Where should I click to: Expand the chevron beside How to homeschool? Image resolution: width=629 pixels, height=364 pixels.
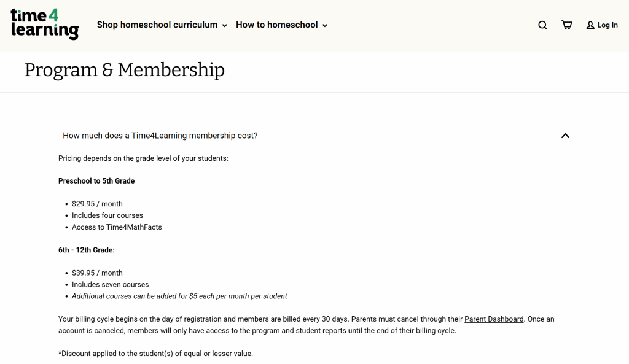(325, 26)
